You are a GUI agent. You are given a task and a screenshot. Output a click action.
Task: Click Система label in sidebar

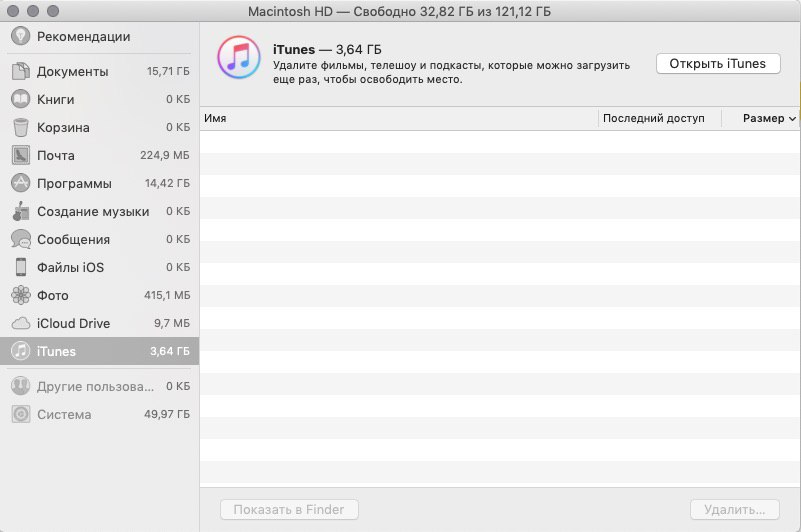click(64, 414)
